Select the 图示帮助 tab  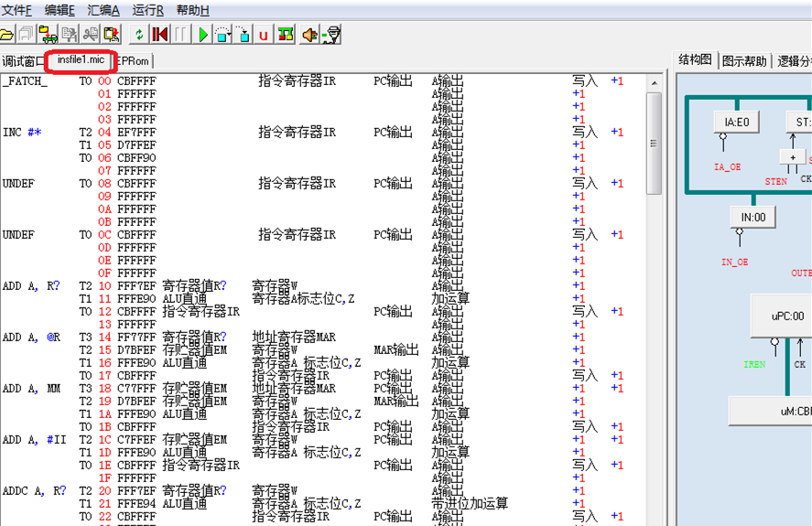coord(744,61)
